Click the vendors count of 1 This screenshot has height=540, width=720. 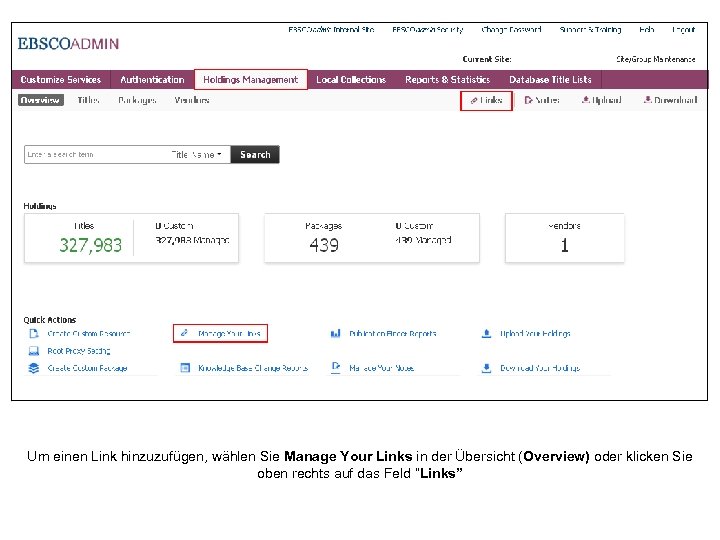click(564, 245)
